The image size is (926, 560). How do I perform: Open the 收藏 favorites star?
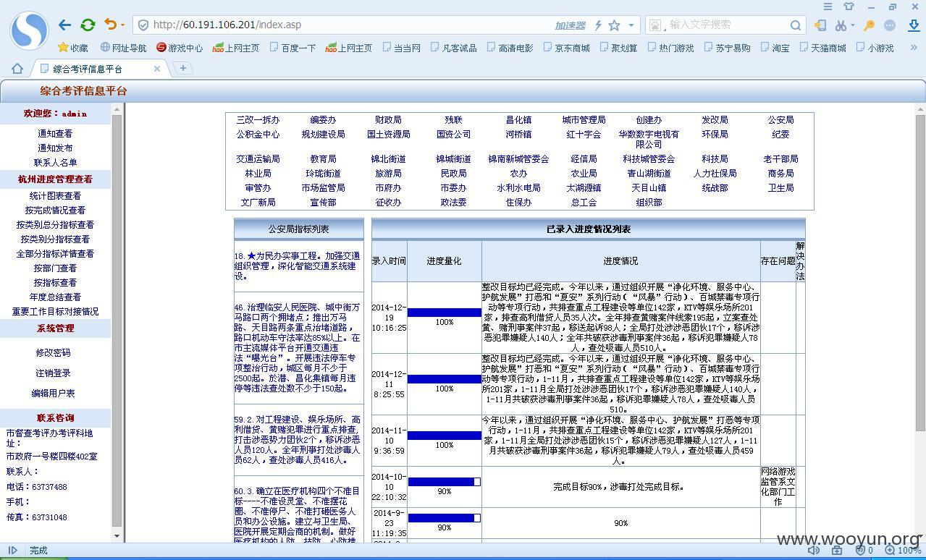73,48
